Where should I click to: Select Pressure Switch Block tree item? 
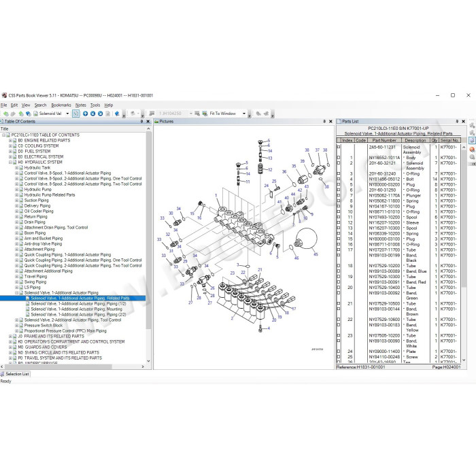pos(44,326)
